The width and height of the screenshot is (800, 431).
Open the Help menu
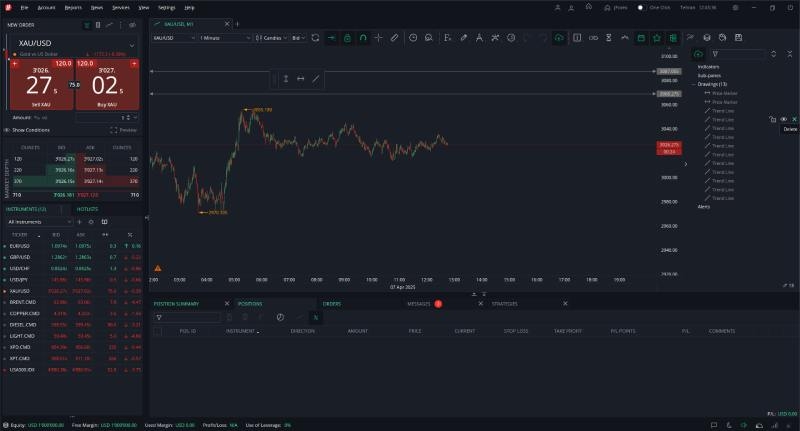[x=189, y=8]
